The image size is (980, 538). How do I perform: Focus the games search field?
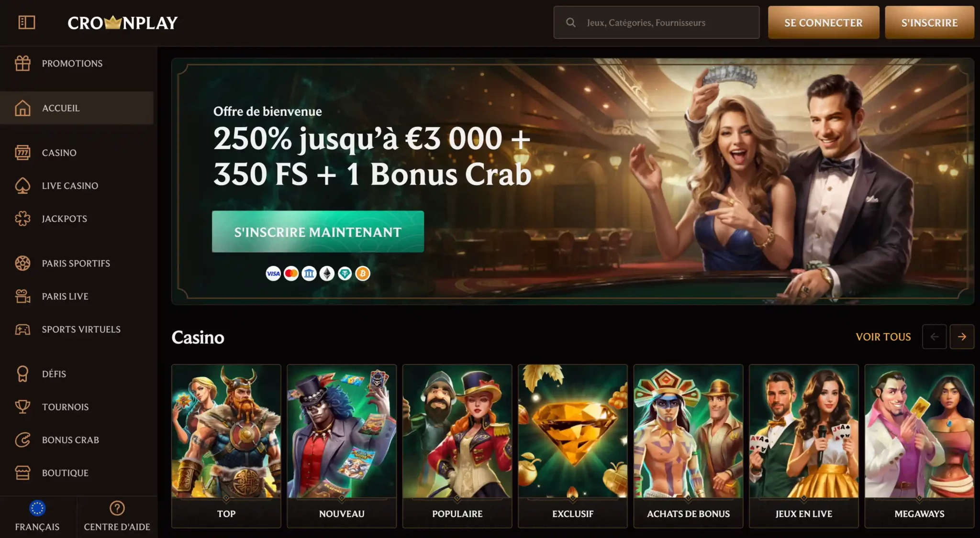click(x=657, y=22)
